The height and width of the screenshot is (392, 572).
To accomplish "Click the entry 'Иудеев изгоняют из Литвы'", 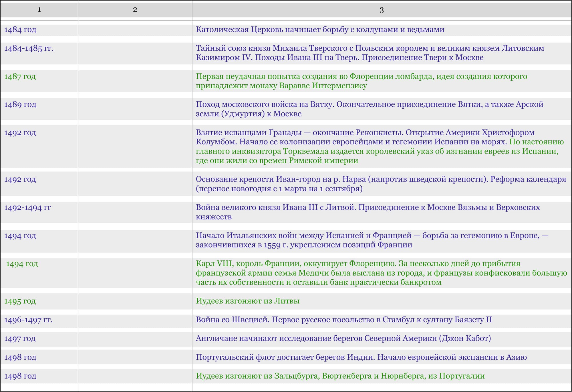I will (248, 301).
